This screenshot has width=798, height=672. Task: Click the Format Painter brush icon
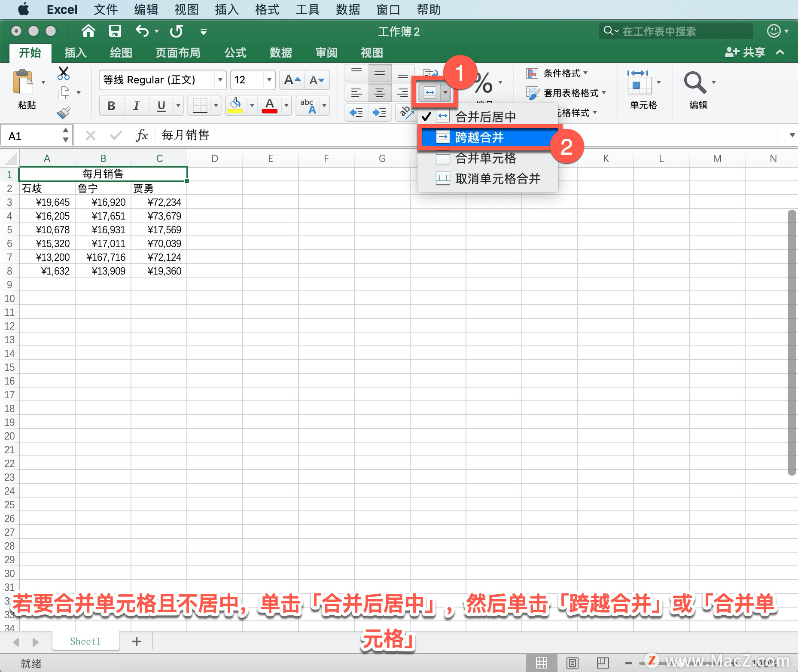coord(64,113)
